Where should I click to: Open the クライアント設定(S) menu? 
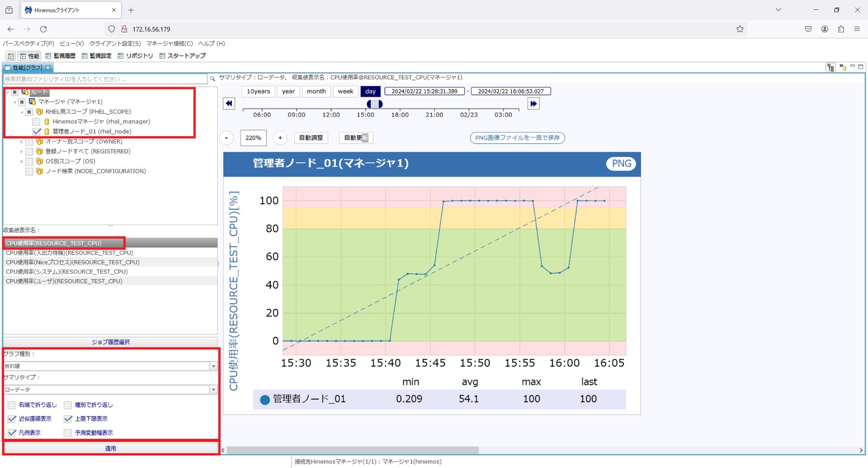115,43
